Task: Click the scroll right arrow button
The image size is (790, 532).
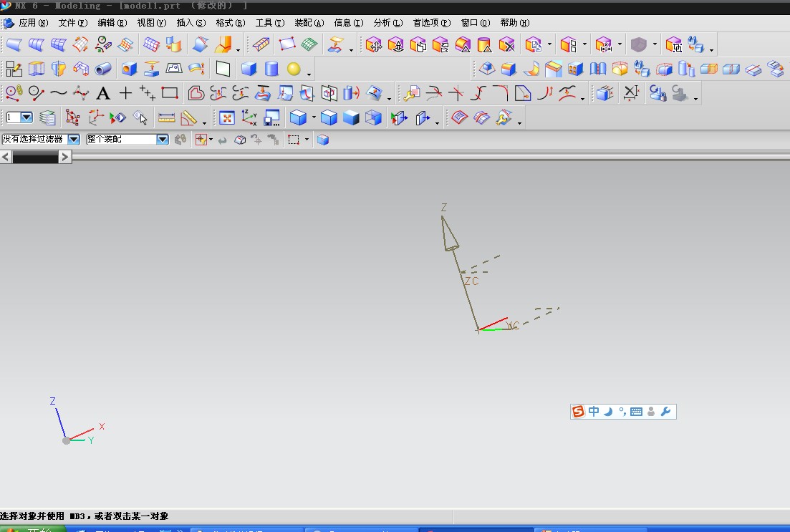Action: [64, 158]
